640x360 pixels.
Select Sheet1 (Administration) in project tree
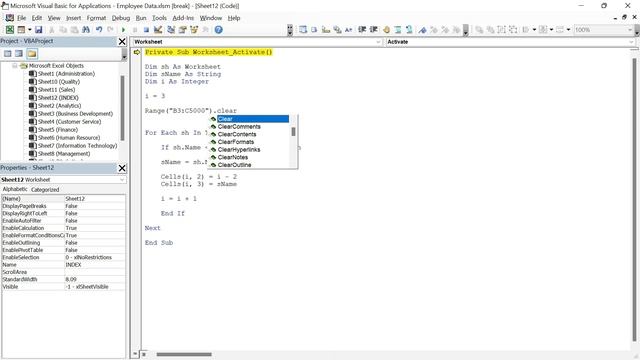click(x=66, y=74)
